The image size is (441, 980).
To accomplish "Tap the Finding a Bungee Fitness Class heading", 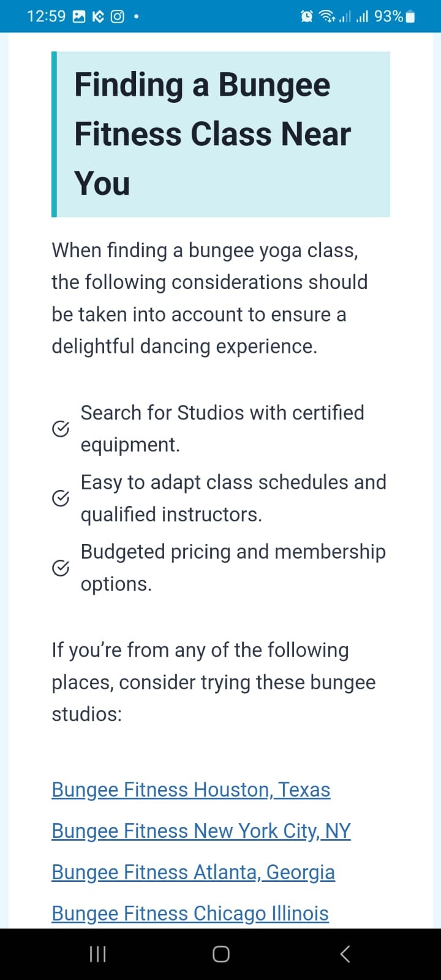I will pos(212,134).
